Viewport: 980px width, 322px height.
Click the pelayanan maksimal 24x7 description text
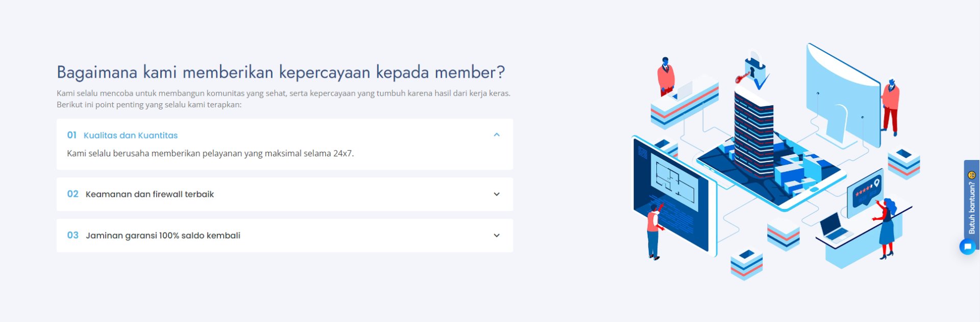pyautogui.click(x=210, y=153)
